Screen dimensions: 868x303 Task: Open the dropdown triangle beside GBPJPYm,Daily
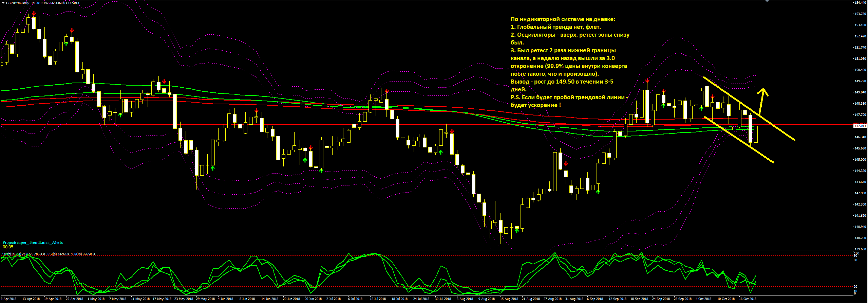(x=3, y=3)
